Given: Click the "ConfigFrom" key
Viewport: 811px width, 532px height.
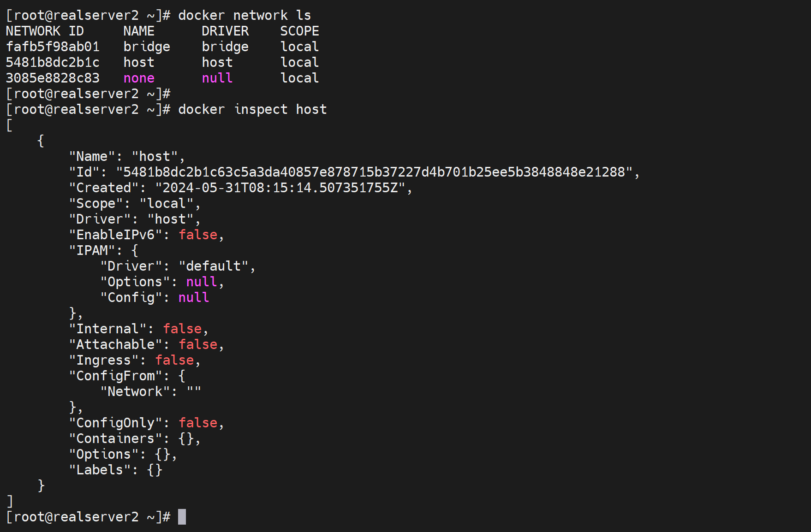Looking at the screenshot, I should tap(115, 376).
